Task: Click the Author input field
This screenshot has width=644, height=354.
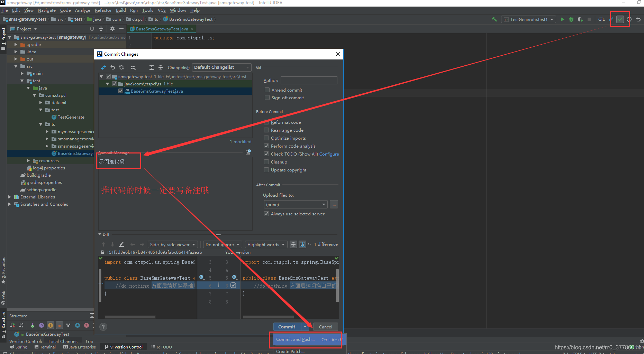Action: point(309,80)
